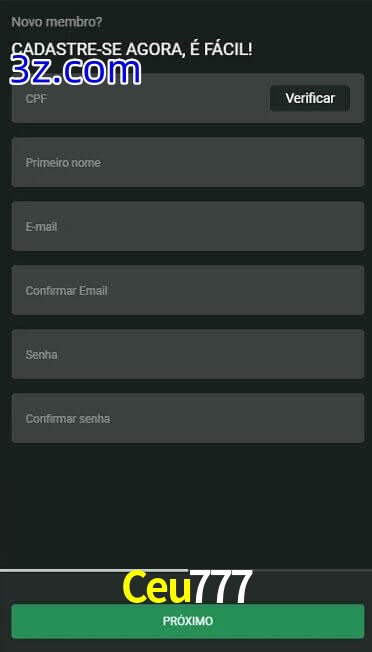Click the Confirmar senha placeholder text
This screenshot has width=372, height=652.
click(68, 419)
